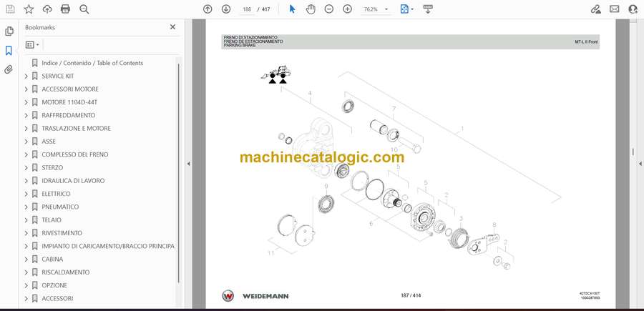
Task: Open the find text magnifier
Action: [x=84, y=9]
